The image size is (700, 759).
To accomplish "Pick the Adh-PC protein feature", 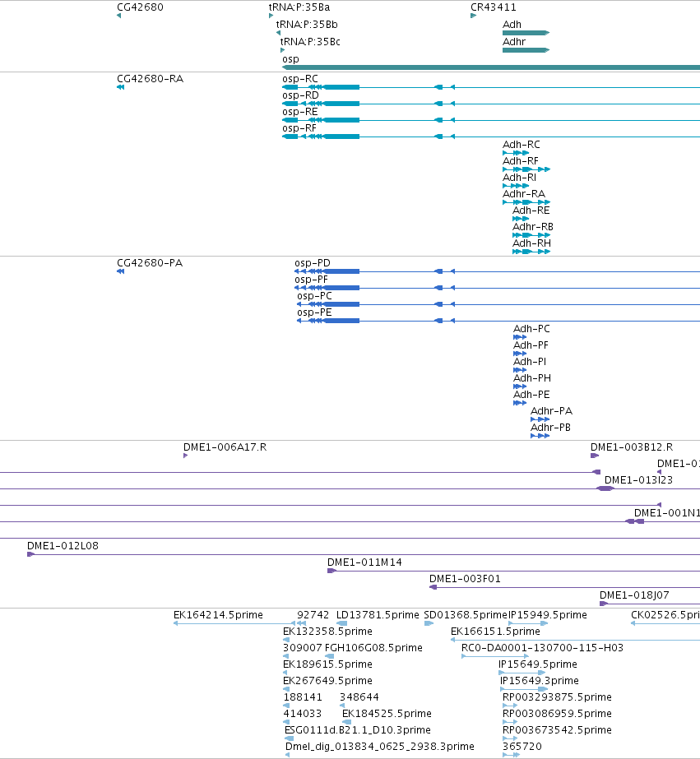I will pyautogui.click(x=520, y=337).
